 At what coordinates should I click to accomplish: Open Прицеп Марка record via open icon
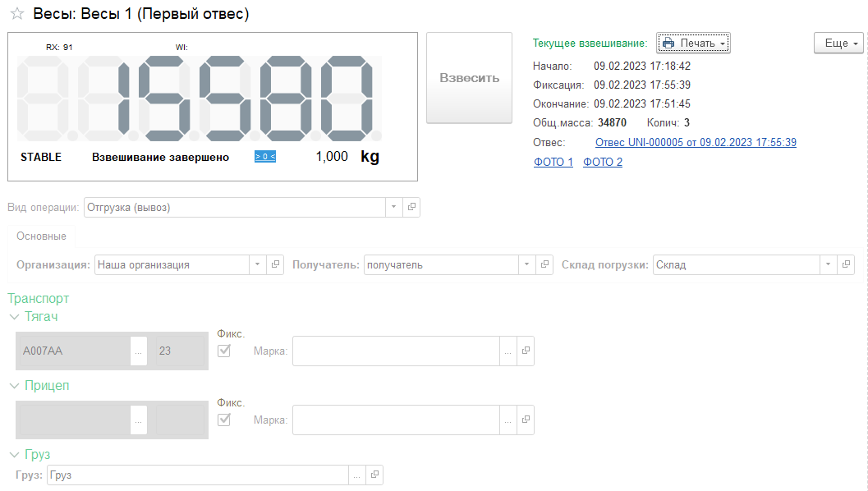[x=526, y=420]
